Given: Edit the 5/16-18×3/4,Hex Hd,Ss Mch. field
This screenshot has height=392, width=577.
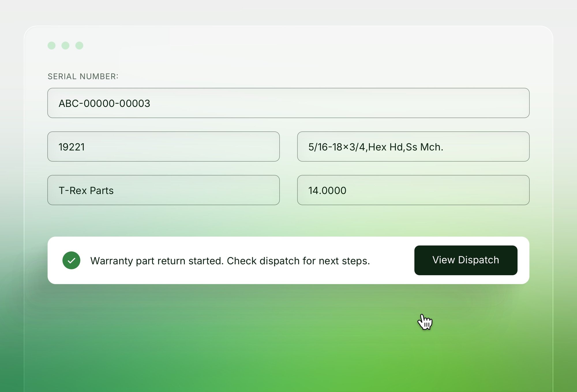Looking at the screenshot, I should click(413, 146).
